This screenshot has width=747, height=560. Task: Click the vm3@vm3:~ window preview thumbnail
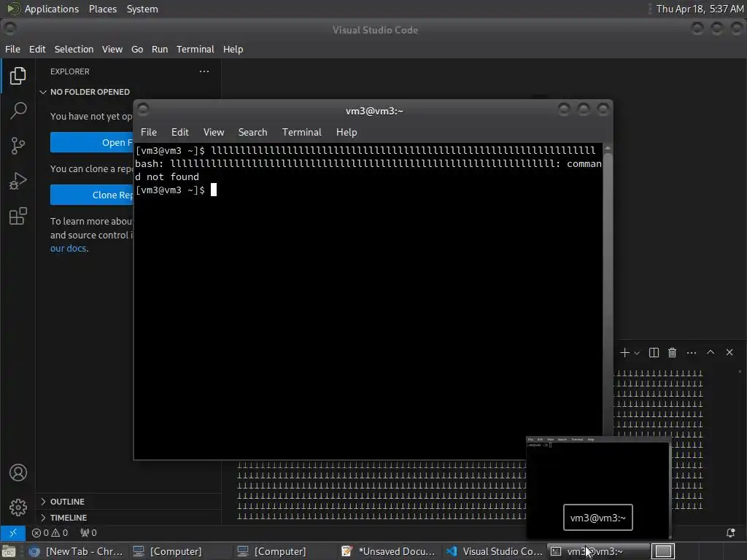click(x=598, y=486)
